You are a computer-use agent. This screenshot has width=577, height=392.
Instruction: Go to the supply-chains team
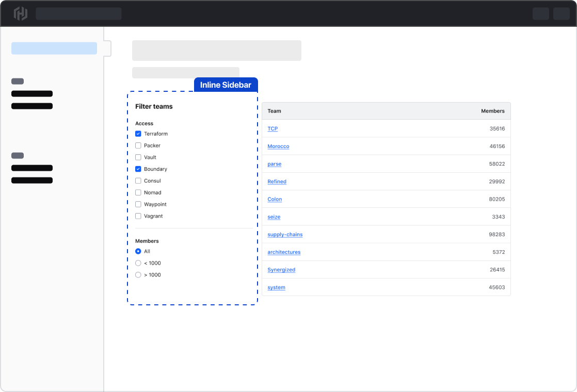285,235
